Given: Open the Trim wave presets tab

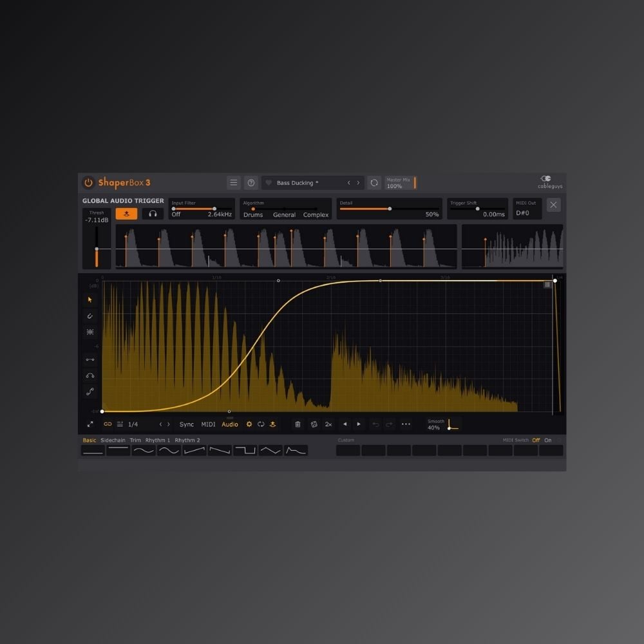Looking at the screenshot, I should tap(135, 440).
